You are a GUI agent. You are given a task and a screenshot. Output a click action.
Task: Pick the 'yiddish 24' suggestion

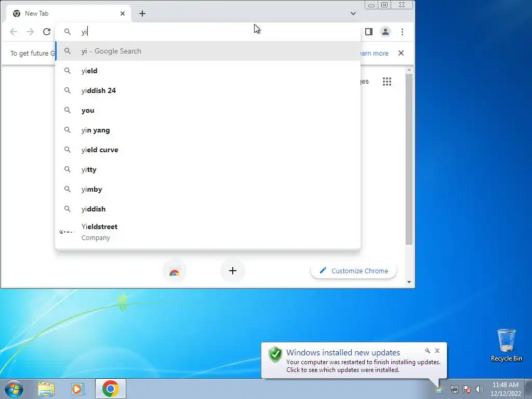(x=208, y=90)
